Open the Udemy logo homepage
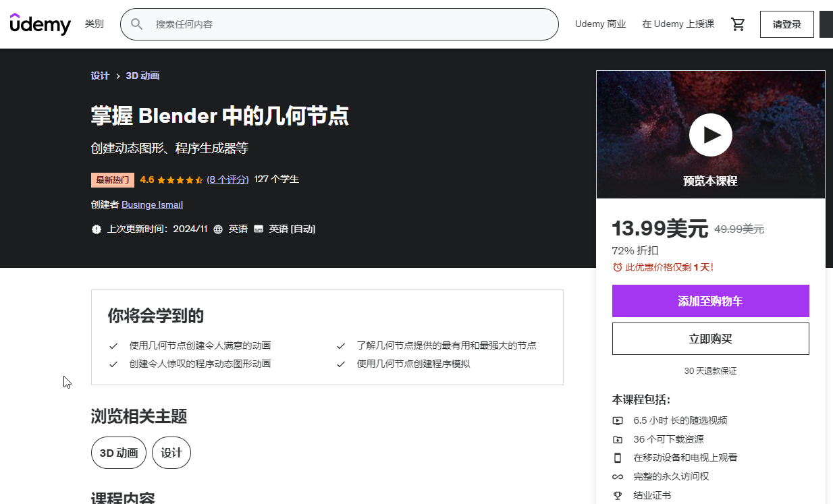This screenshot has height=504, width=833. pyautogui.click(x=41, y=24)
